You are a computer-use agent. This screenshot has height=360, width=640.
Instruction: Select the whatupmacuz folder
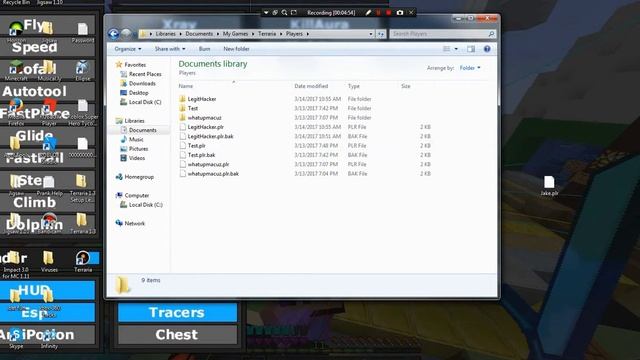[200, 118]
